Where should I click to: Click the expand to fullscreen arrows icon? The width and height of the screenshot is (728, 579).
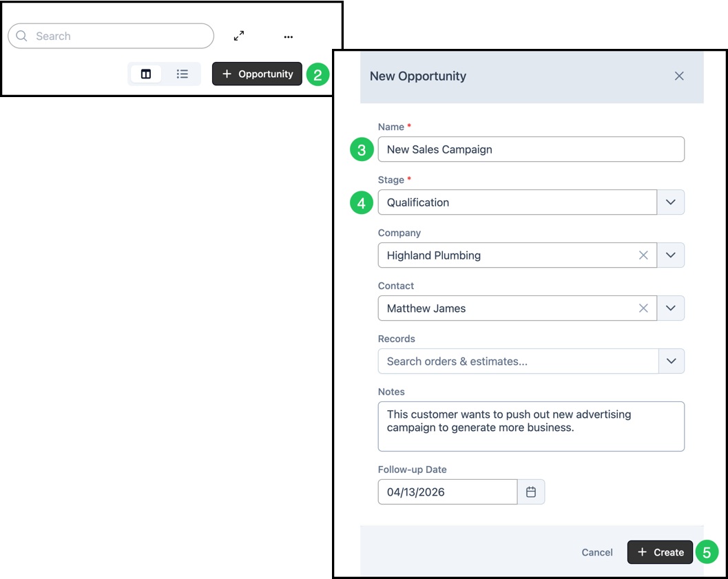point(239,36)
